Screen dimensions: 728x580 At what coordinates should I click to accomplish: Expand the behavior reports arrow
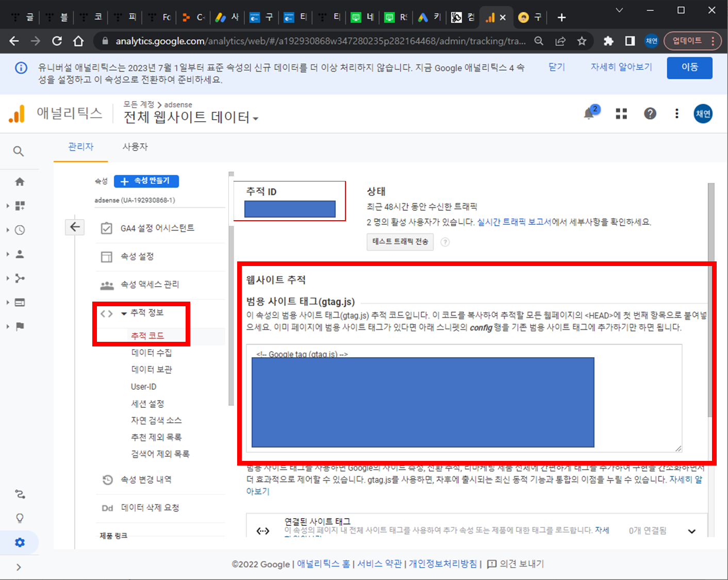(8, 302)
